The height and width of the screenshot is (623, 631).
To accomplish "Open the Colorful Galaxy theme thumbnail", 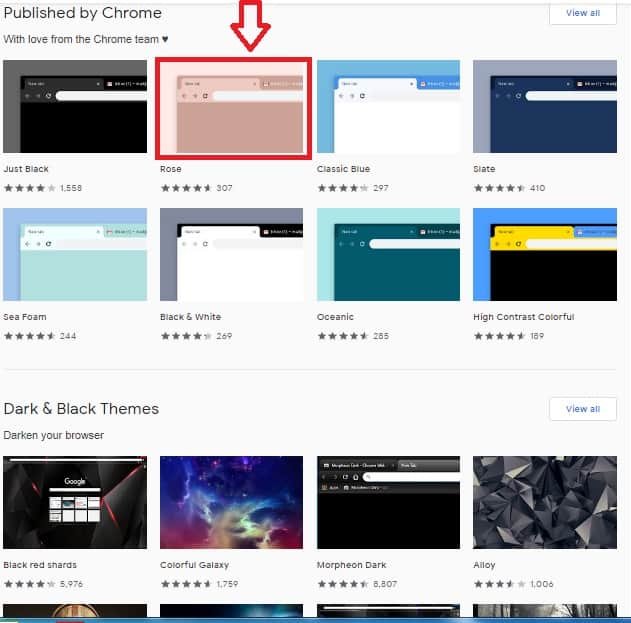I will pos(231,502).
